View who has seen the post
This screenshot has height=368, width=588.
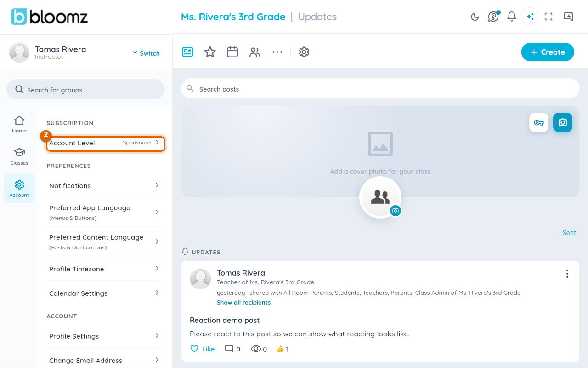[259, 349]
